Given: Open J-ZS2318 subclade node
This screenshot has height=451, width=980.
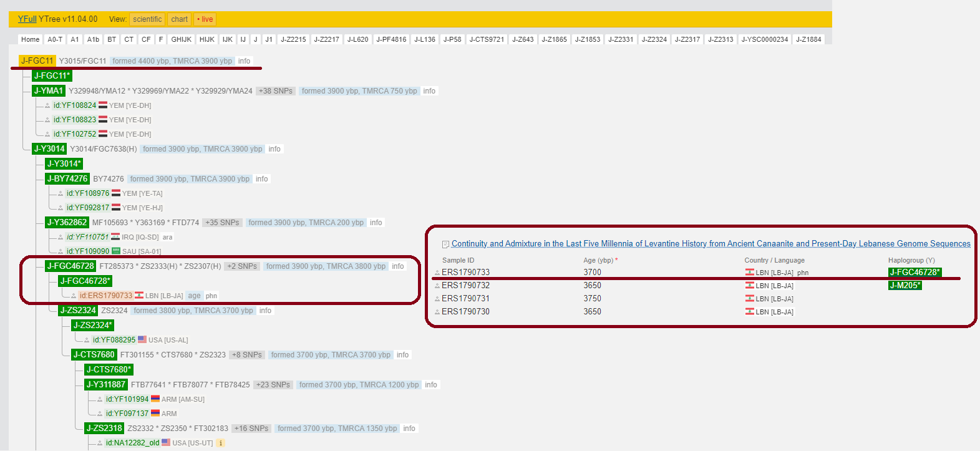Looking at the screenshot, I should click(104, 429).
